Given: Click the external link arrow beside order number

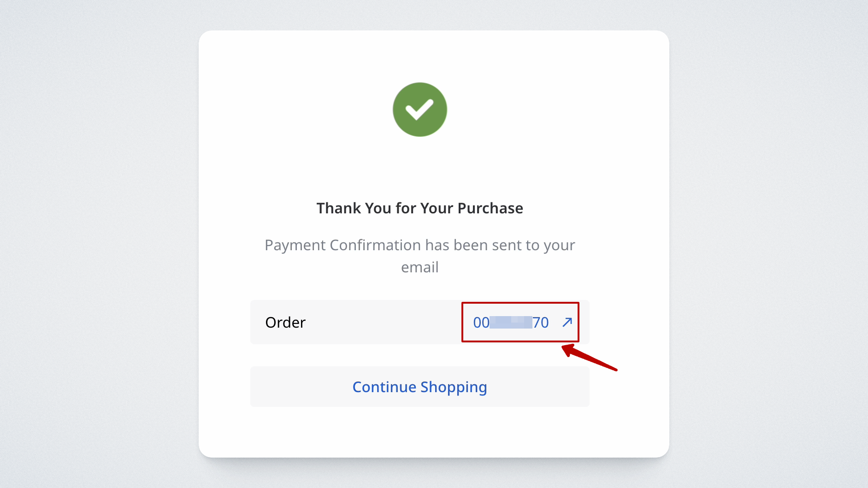Looking at the screenshot, I should tap(567, 322).
